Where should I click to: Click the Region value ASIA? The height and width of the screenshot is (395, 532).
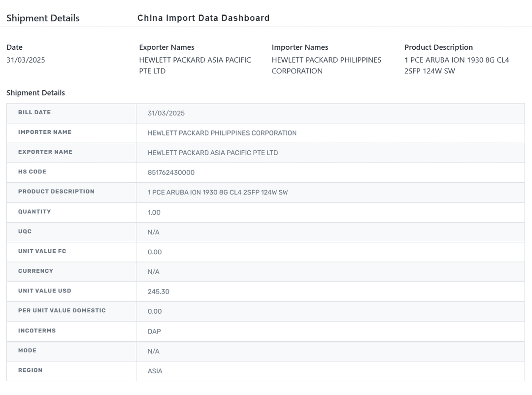(155, 371)
